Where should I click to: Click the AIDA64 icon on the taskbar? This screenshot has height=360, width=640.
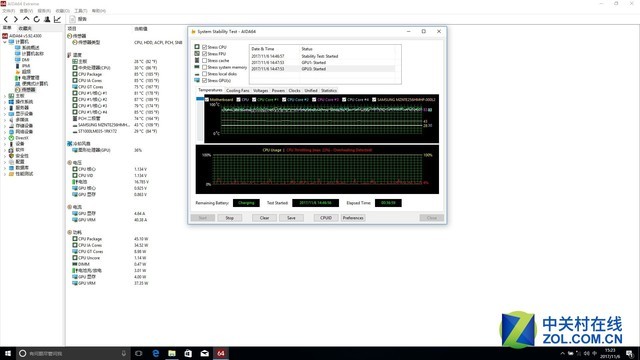(x=221, y=353)
